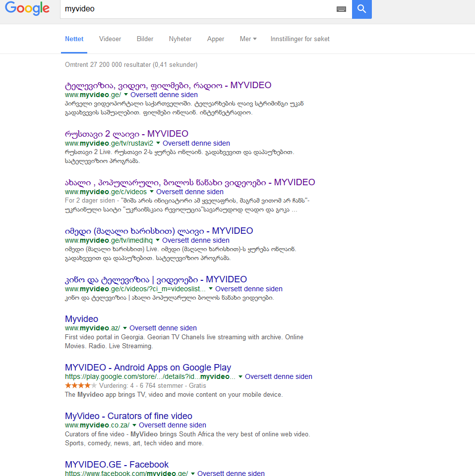Open the Myvideo result title
The height and width of the screenshot is (476, 475).
coord(81,319)
